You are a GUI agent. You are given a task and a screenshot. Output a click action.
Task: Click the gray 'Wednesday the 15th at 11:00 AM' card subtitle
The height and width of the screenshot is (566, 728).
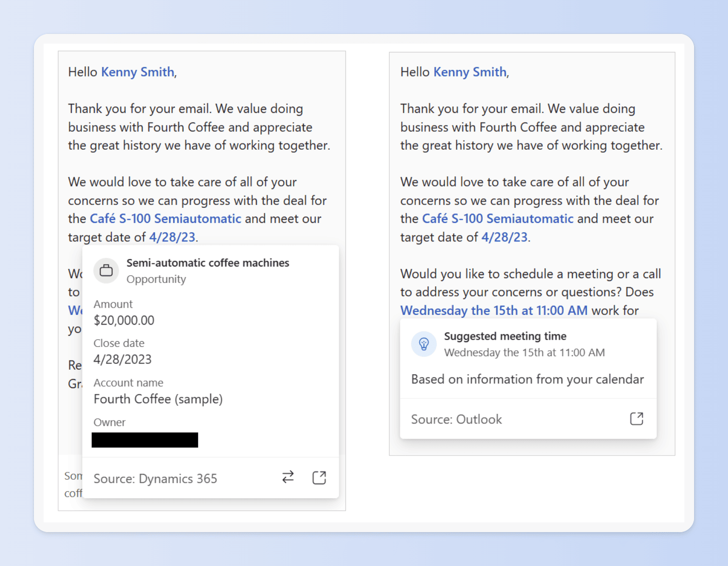pos(524,352)
